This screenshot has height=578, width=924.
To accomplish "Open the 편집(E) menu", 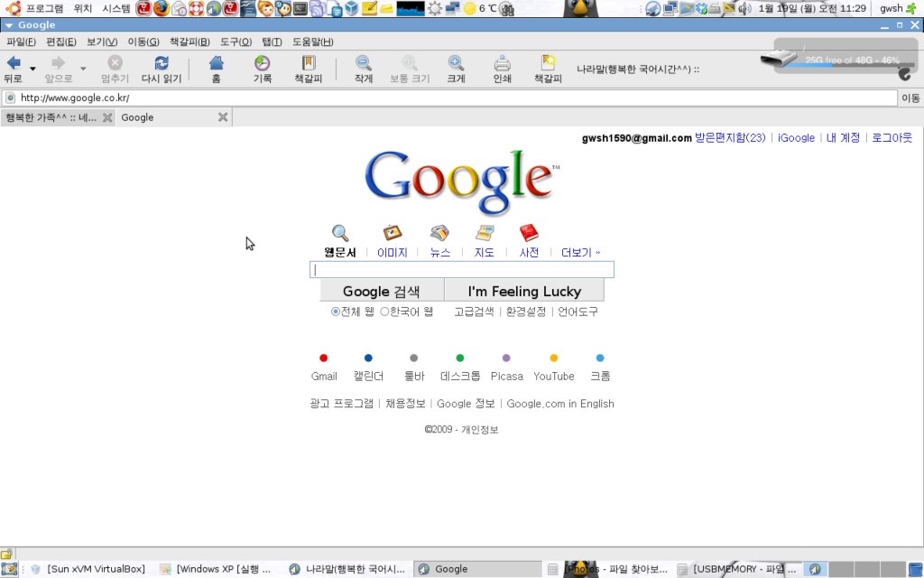I will [x=61, y=42].
